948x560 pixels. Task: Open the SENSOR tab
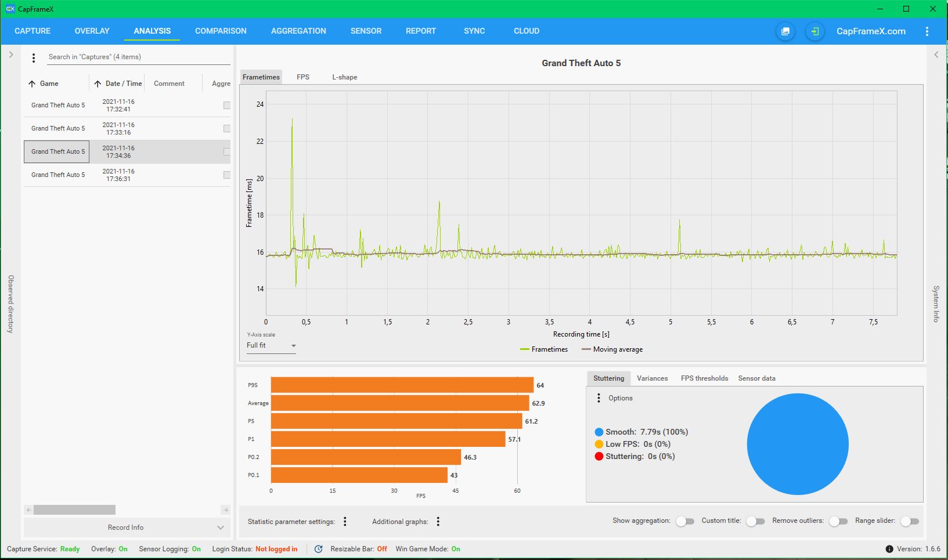click(366, 31)
